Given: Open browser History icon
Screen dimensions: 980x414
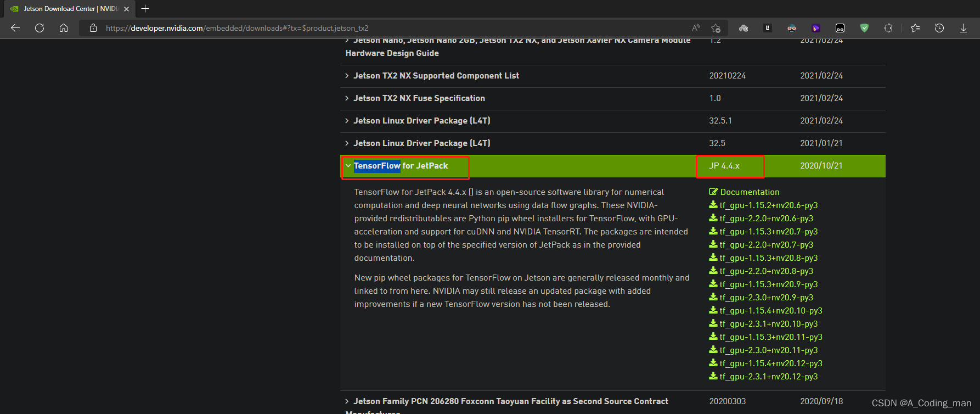Looking at the screenshot, I should [939, 28].
